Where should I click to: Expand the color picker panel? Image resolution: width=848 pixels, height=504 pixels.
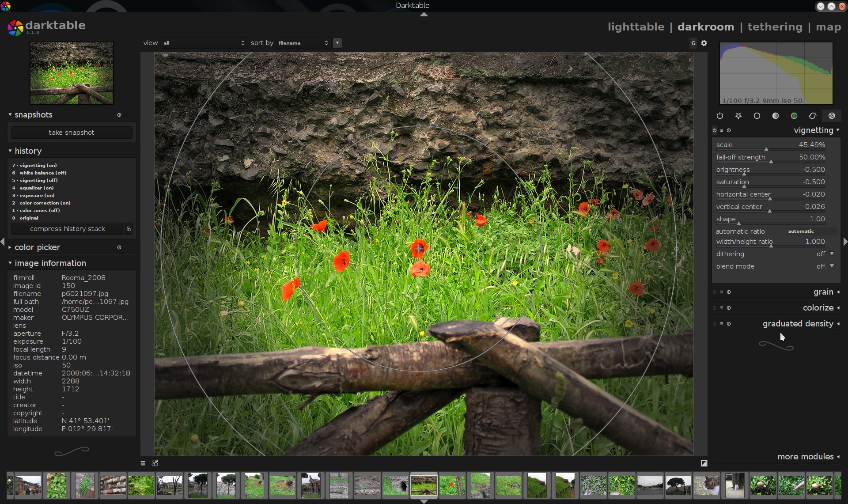[x=37, y=247]
